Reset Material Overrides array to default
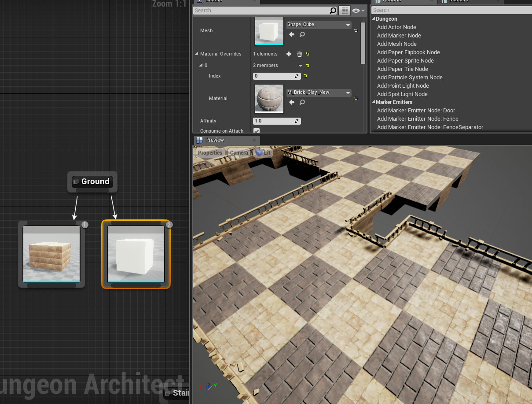532x404 pixels. tap(307, 54)
